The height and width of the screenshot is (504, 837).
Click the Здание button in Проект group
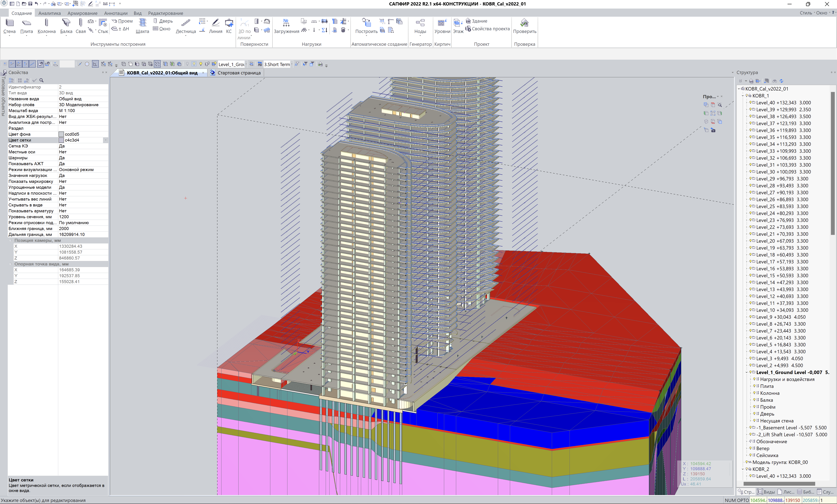[479, 21]
